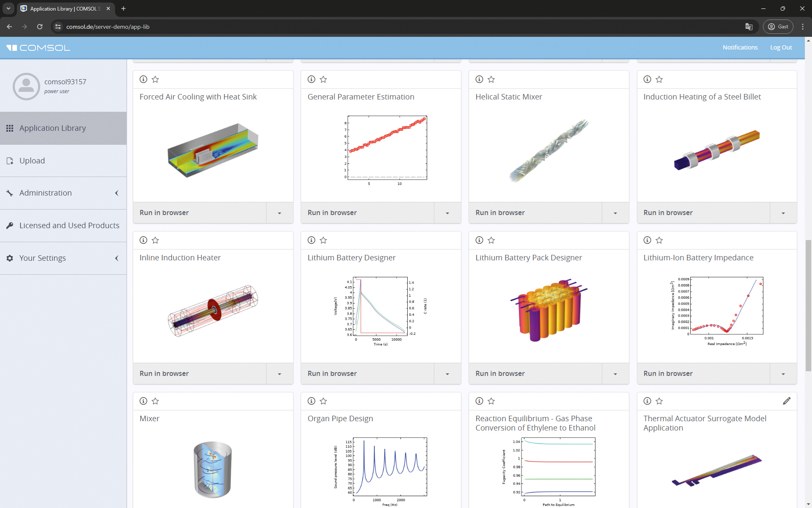Collapse the Administration sidebar section
This screenshot has width=812, height=508.
point(117,193)
